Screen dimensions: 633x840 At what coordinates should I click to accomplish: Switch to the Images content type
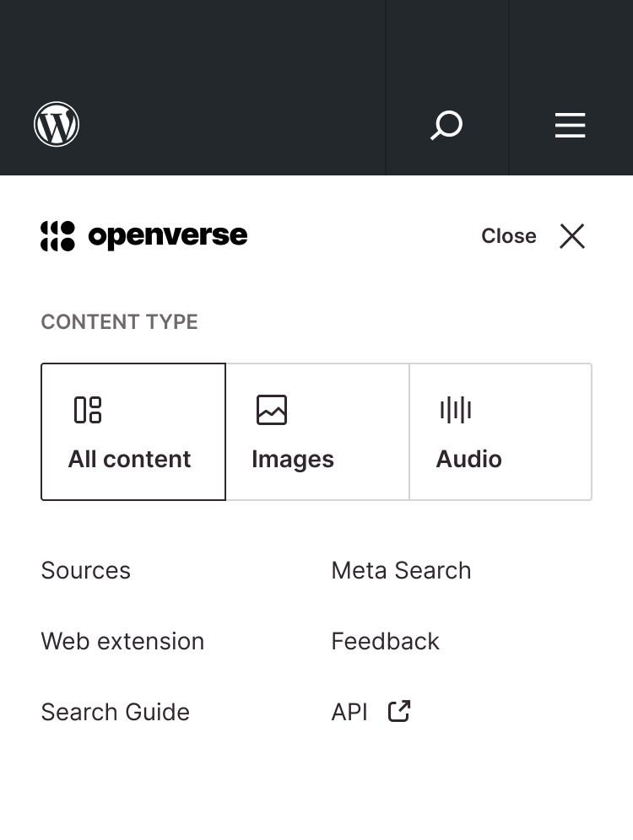point(317,432)
